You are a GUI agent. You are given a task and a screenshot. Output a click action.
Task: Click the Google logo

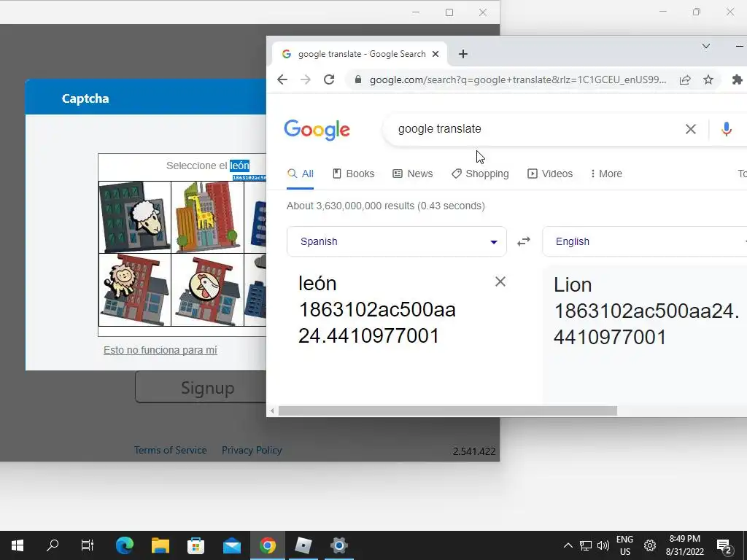click(x=317, y=130)
